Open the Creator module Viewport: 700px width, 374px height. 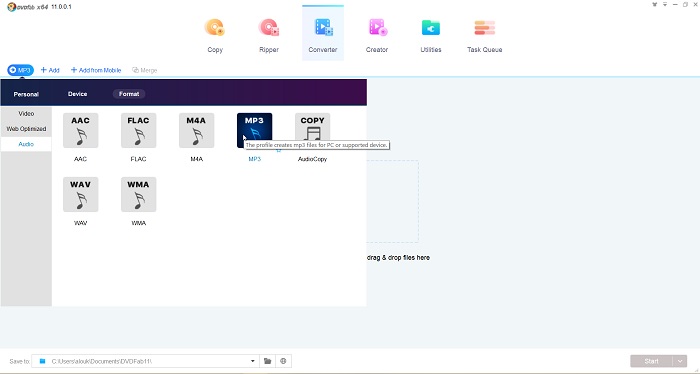click(x=377, y=36)
